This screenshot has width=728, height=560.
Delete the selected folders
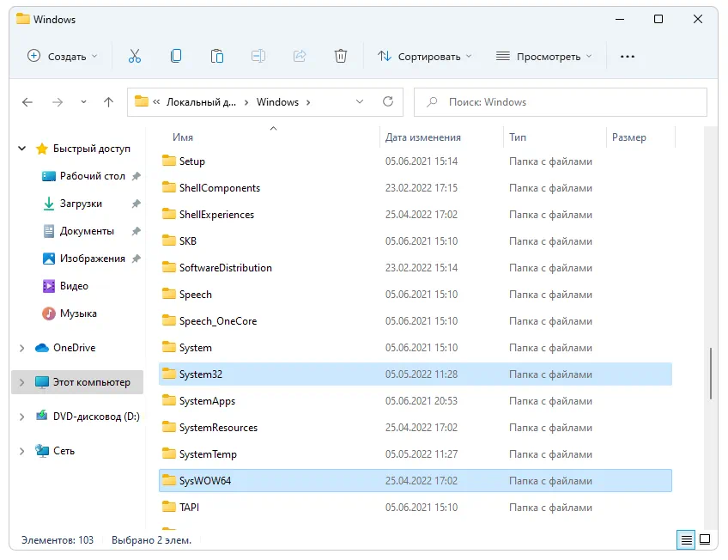[341, 55]
